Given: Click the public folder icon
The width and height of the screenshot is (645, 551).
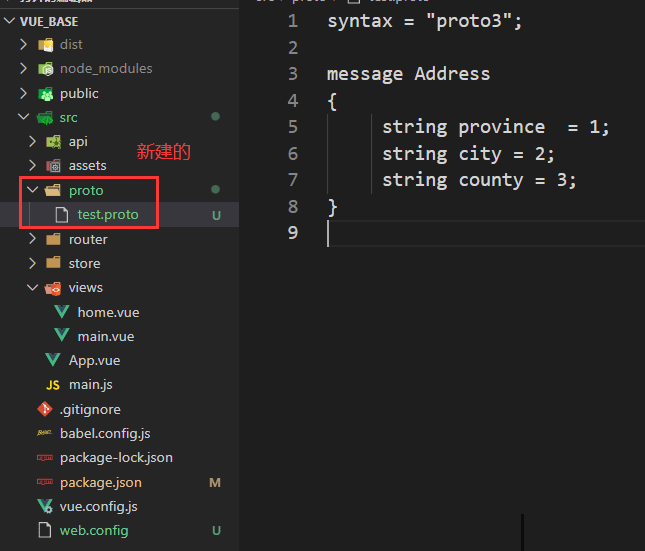Looking at the screenshot, I should pyautogui.click(x=46, y=94).
